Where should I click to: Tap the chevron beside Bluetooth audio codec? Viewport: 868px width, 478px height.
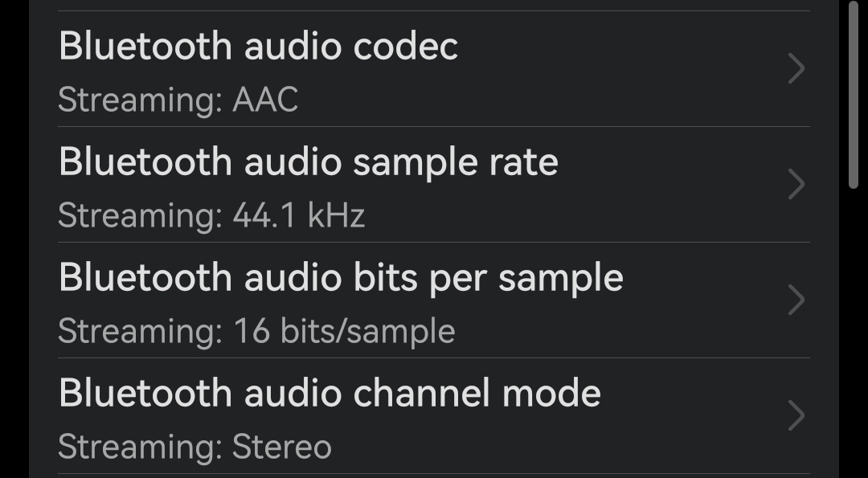pyautogui.click(x=796, y=69)
